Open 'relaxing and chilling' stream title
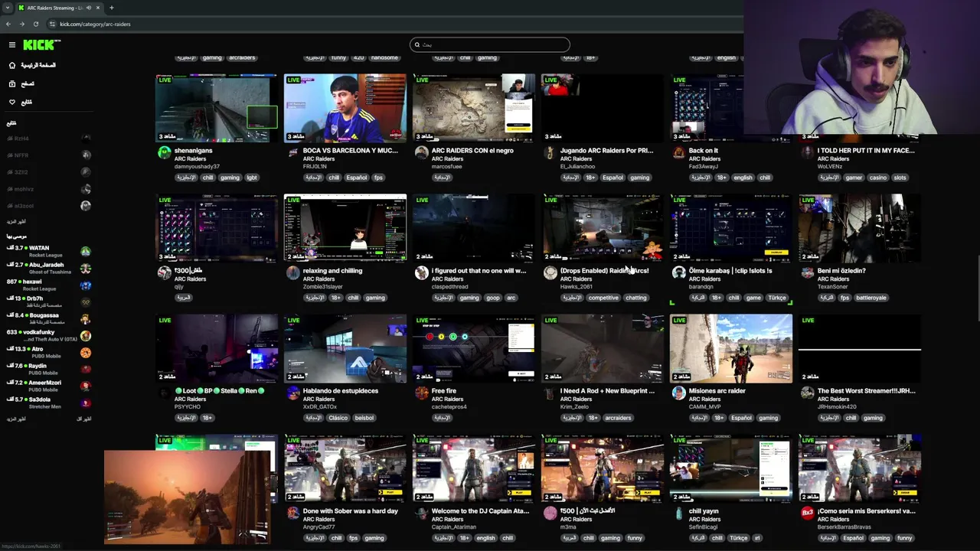Image resolution: width=980 pixels, height=551 pixels. pyautogui.click(x=332, y=271)
